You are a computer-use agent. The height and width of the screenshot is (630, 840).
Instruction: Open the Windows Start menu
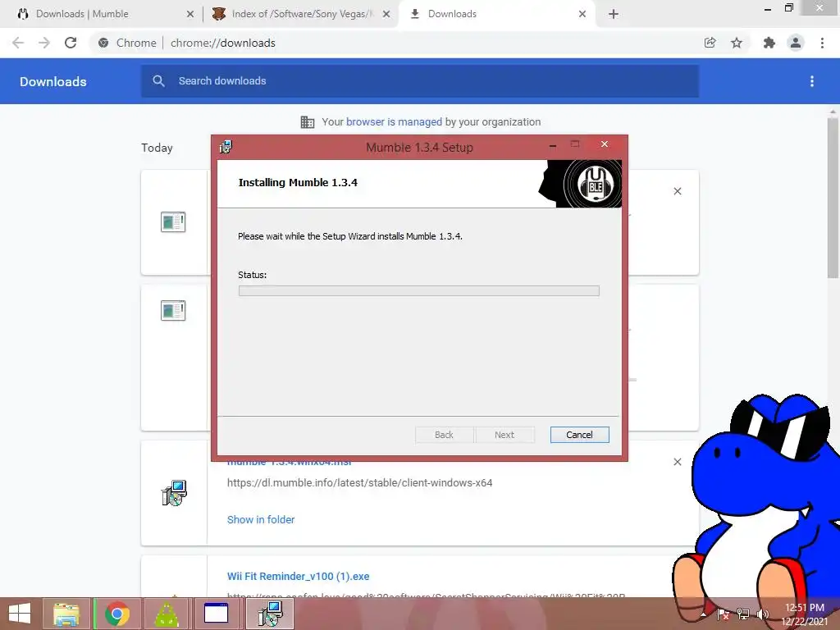coord(20,614)
